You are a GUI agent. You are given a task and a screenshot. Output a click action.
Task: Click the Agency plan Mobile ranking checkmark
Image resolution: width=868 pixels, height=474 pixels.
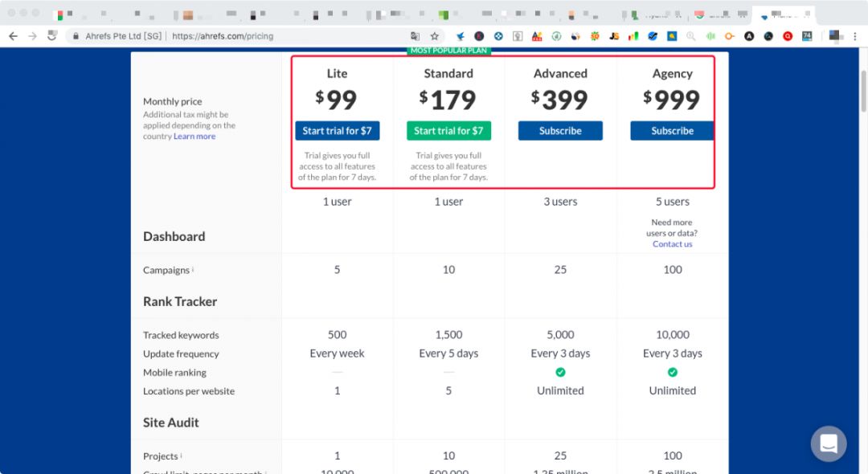(672, 372)
